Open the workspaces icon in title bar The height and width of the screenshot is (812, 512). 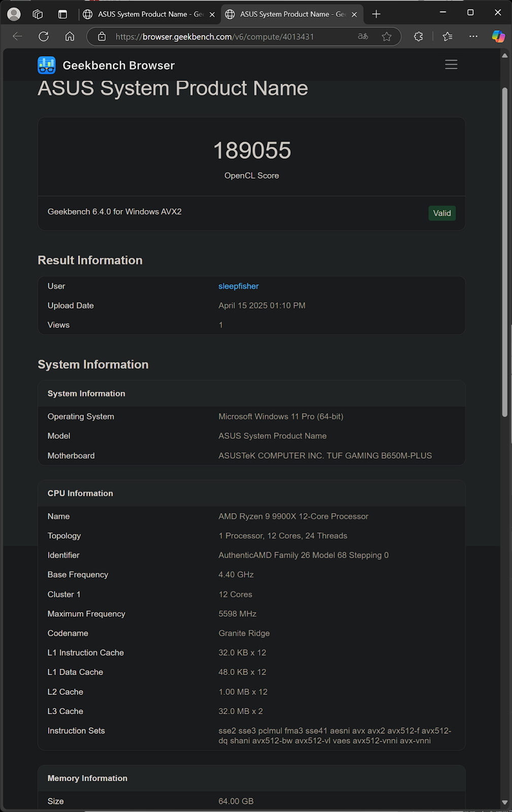(x=38, y=14)
